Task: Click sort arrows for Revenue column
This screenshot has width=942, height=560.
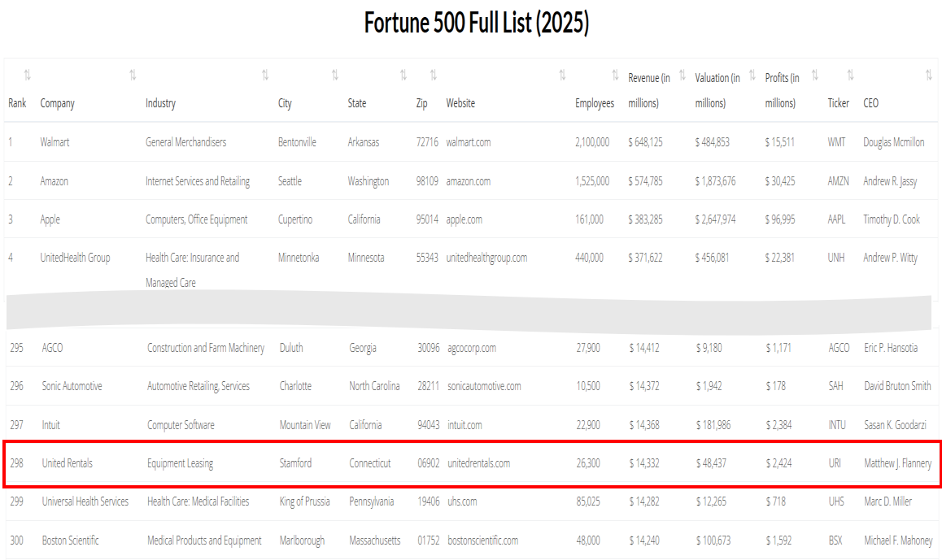Action: pos(683,75)
